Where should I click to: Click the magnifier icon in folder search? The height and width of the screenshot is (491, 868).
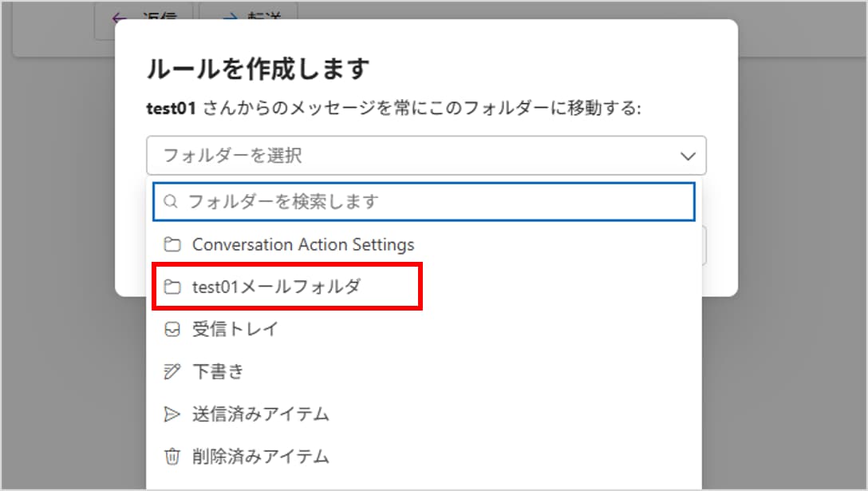point(170,202)
